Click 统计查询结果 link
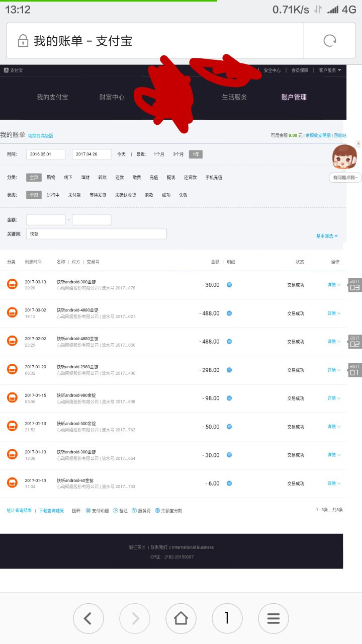 click(x=19, y=510)
